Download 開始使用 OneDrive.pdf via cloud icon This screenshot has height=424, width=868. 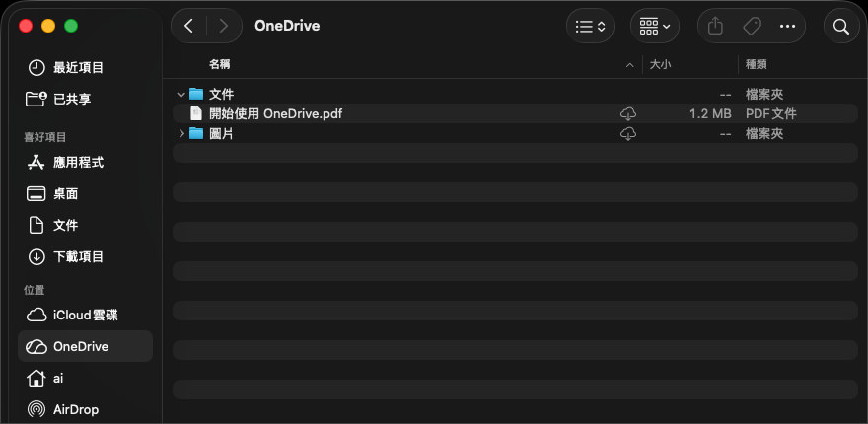tap(628, 113)
